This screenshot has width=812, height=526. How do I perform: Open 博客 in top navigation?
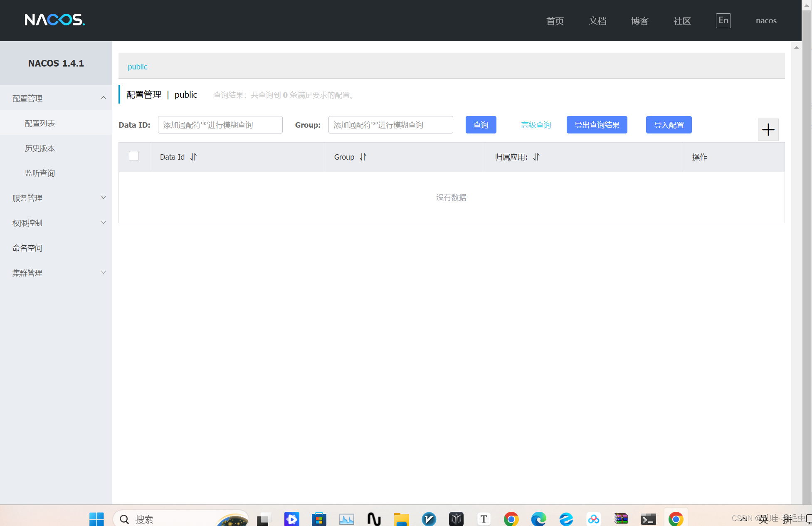point(639,21)
